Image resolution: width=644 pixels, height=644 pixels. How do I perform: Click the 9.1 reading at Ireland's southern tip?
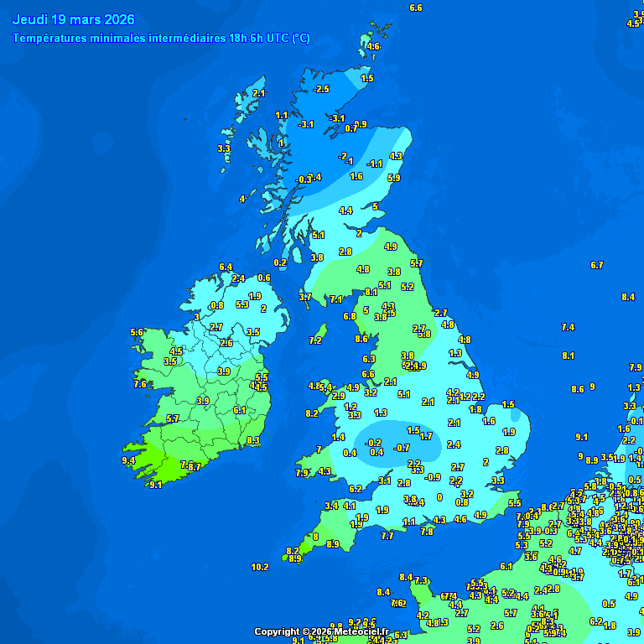point(156,485)
